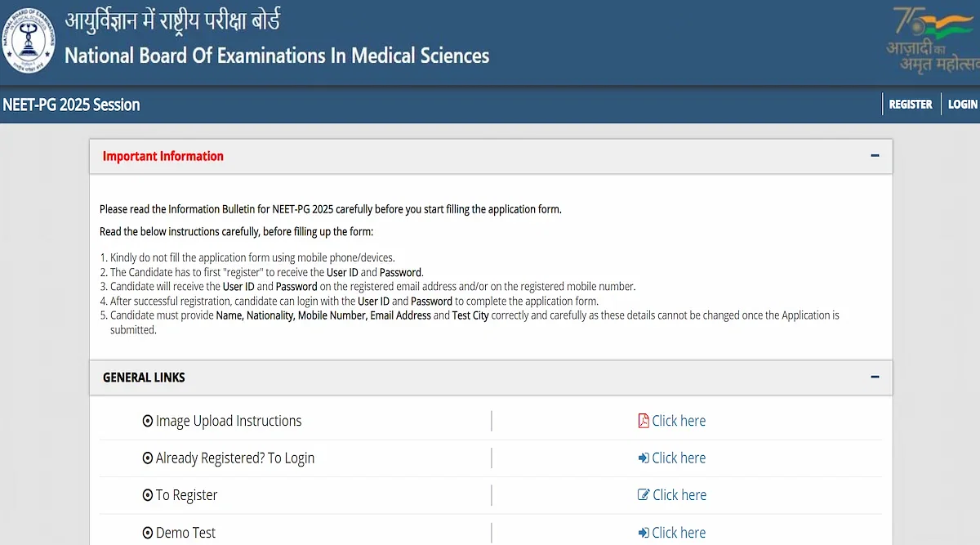Click the Image Upload Instructions row label
The width and height of the screenshot is (980, 545).
(x=229, y=421)
